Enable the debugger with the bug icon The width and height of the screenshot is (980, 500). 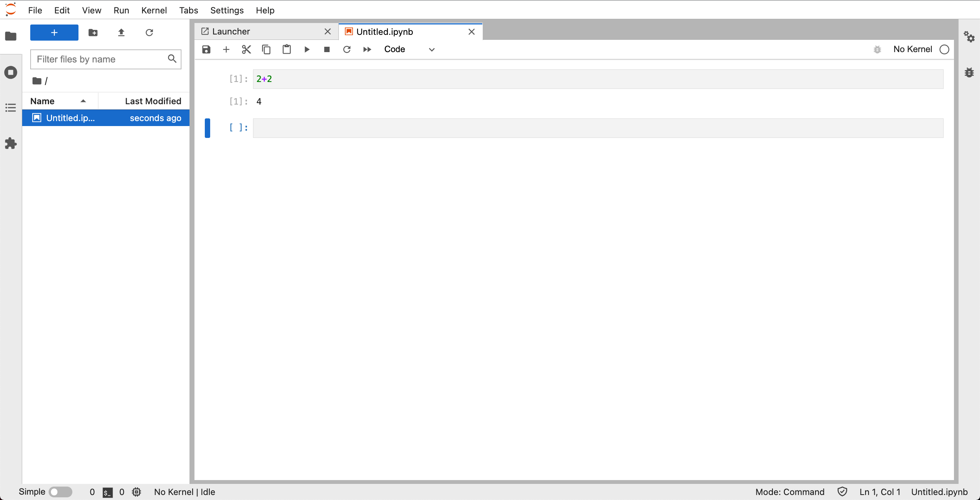[877, 49]
